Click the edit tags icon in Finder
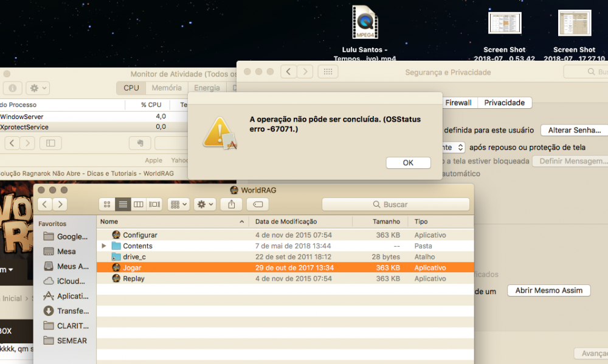Image resolution: width=608 pixels, height=364 pixels. tap(258, 204)
